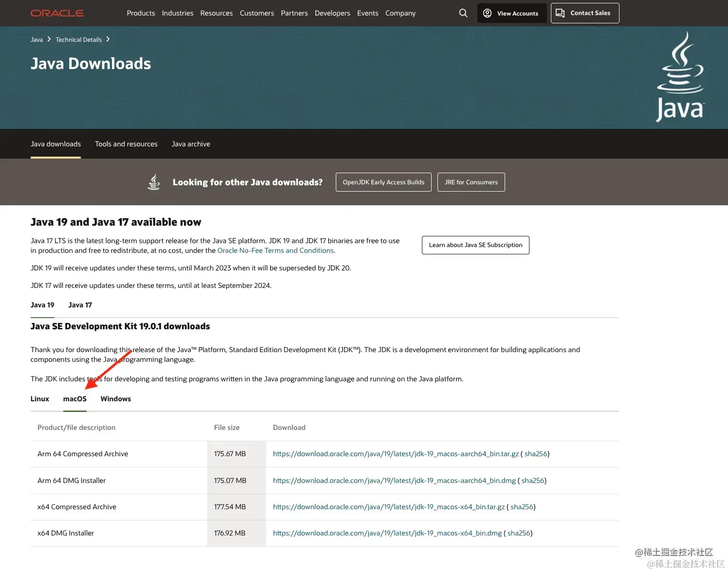Open the Products menu
Viewport: 728px width, 572px height.
(x=141, y=13)
